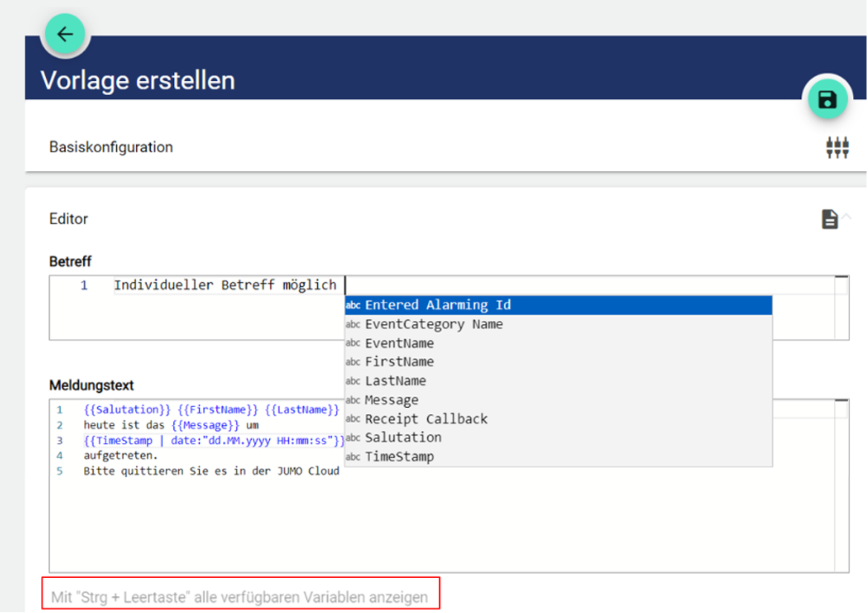Viewport: 868px width, 613px height.
Task: Click line 5 in Meldungstext editor
Action: click(211, 471)
